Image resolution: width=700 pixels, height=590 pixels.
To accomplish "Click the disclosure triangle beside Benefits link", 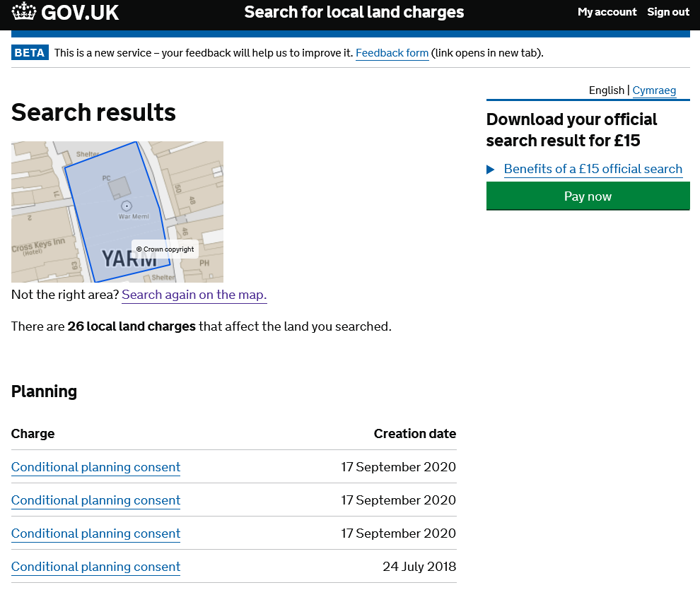I will coord(490,170).
